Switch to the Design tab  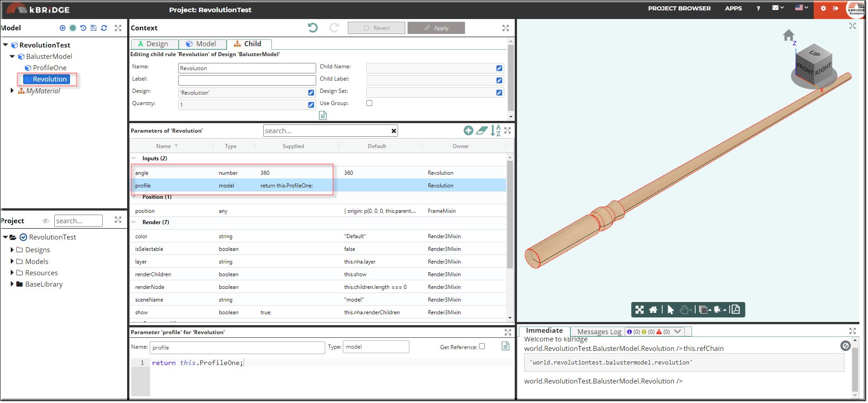coord(155,44)
